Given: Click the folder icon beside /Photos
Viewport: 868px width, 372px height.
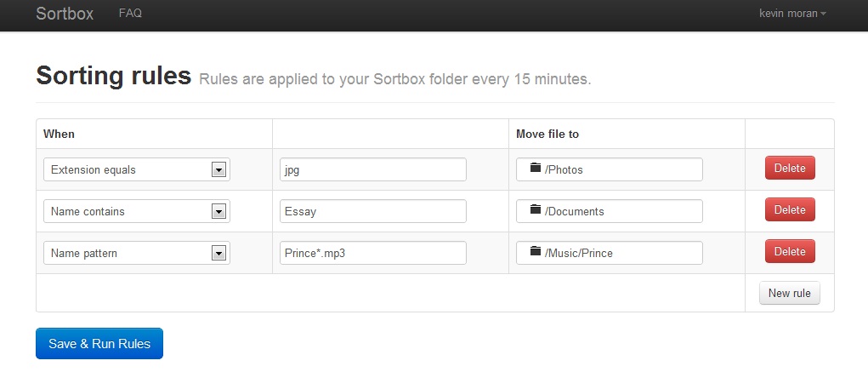Looking at the screenshot, I should (x=536, y=169).
